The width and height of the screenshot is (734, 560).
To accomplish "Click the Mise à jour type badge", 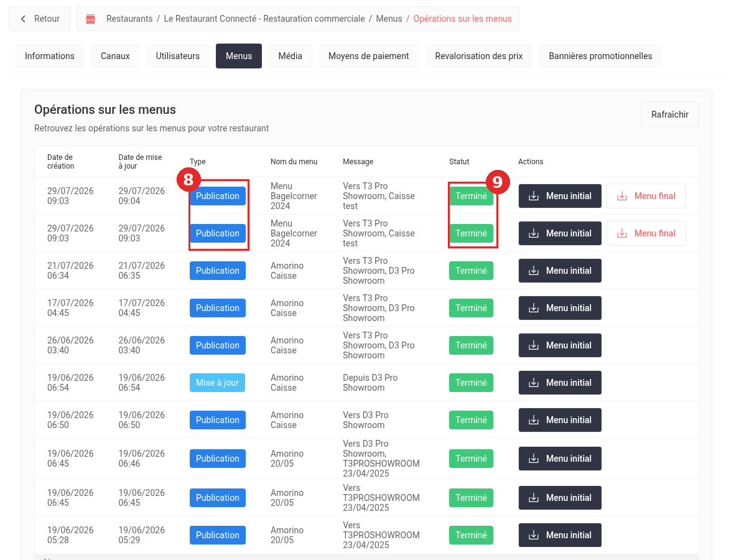I will [x=217, y=383].
